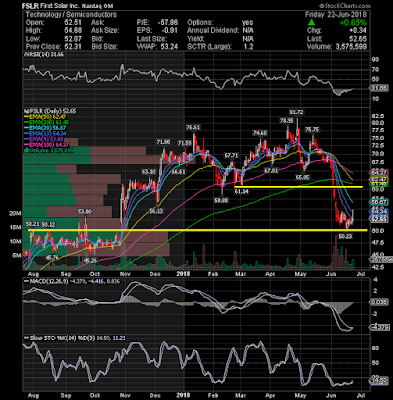Screen dimensions: 393x400
Task: Click the Aug label on bottom date axis
Action: pyautogui.click(x=34, y=395)
